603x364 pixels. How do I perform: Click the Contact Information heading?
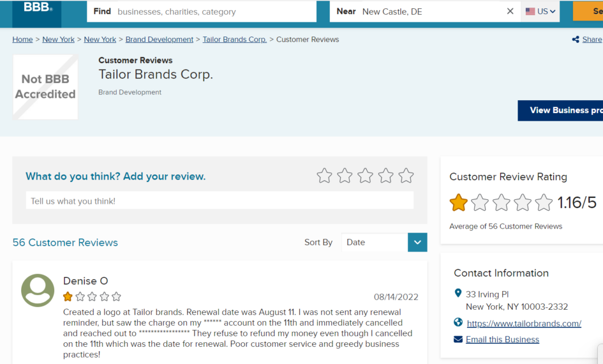pyautogui.click(x=501, y=273)
